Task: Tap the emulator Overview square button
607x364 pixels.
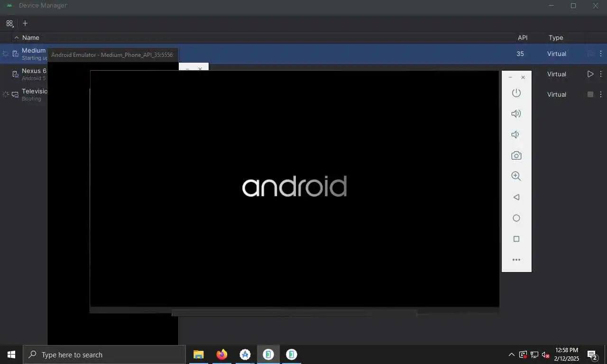Action: pos(516,239)
